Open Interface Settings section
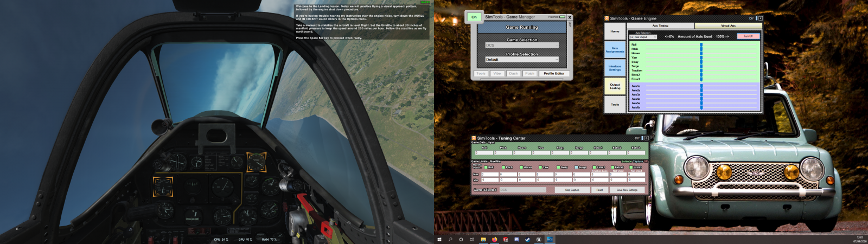868x244 pixels. coord(615,68)
